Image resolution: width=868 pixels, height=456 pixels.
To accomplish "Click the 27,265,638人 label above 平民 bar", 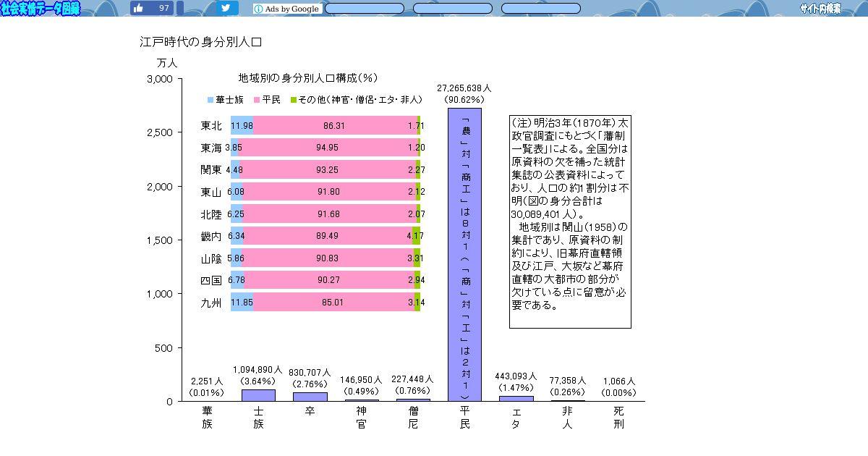I will (464, 88).
